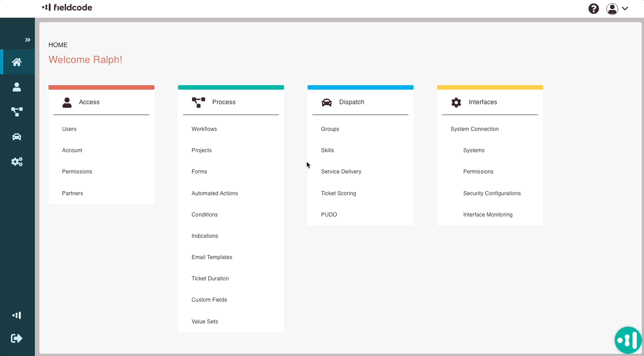
Task: Click the Welcome Ralph! heading
Action: (85, 60)
